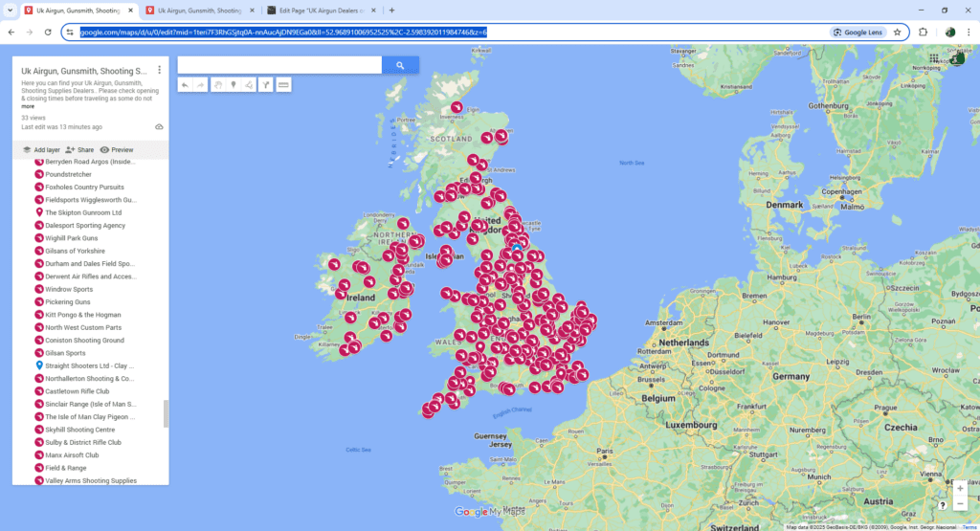
Task: Select Castletown Rifle Club entry
Action: pyautogui.click(x=77, y=391)
